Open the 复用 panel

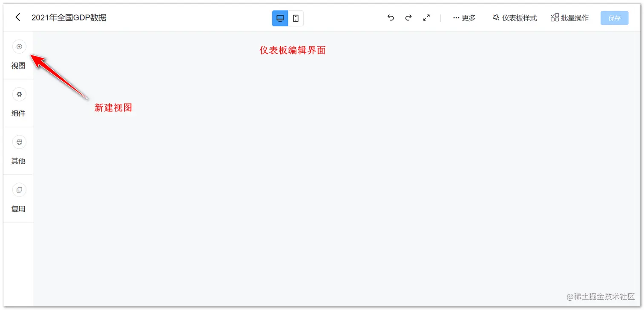(19, 199)
